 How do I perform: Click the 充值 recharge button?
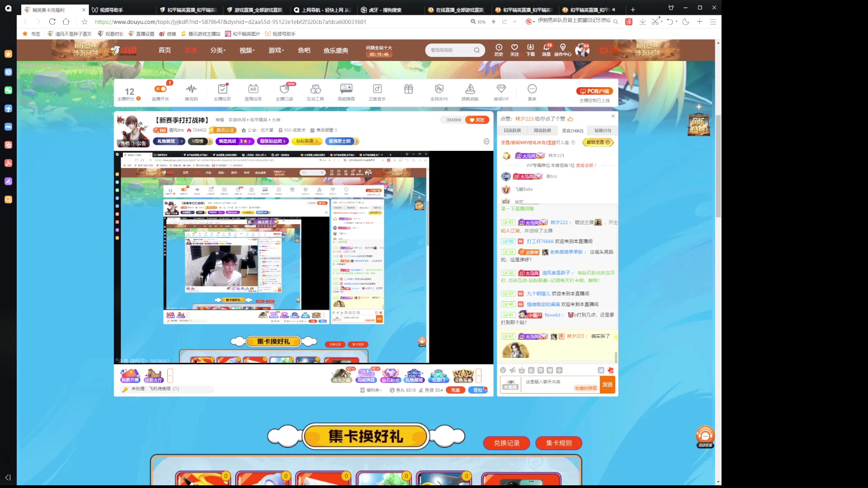coord(456,390)
